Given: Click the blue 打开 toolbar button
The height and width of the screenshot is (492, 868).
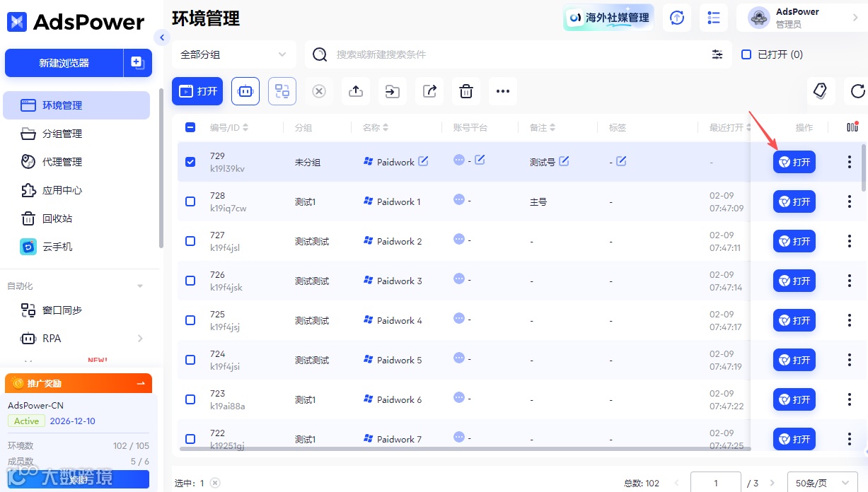Looking at the screenshot, I should (197, 91).
